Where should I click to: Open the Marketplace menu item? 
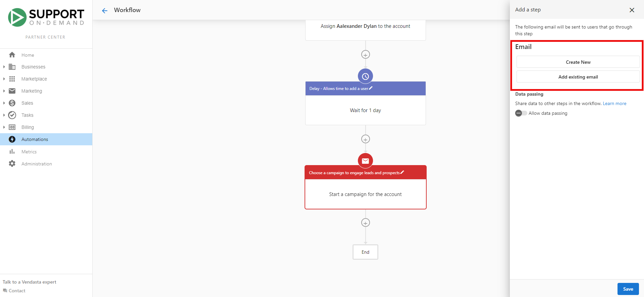coord(46,79)
